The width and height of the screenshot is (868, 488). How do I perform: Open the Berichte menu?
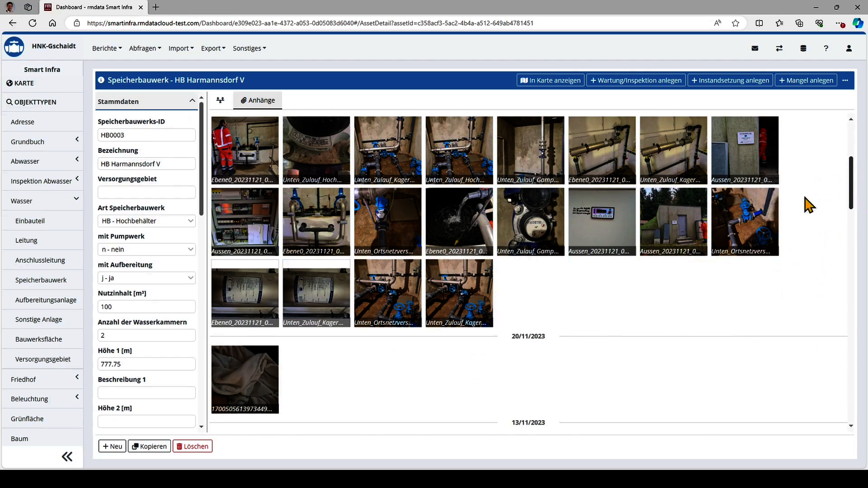pos(107,48)
